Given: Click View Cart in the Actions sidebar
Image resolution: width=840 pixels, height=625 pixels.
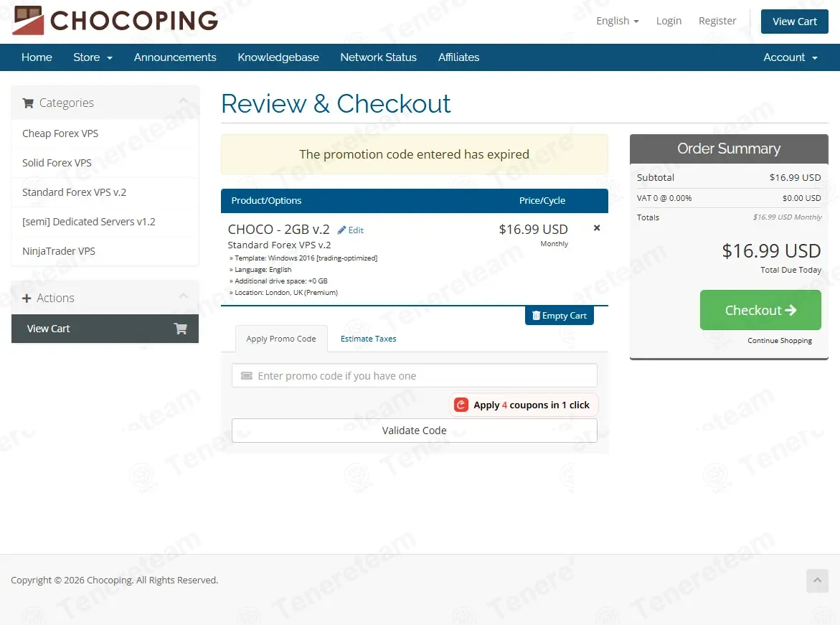Looking at the screenshot, I should (x=105, y=329).
